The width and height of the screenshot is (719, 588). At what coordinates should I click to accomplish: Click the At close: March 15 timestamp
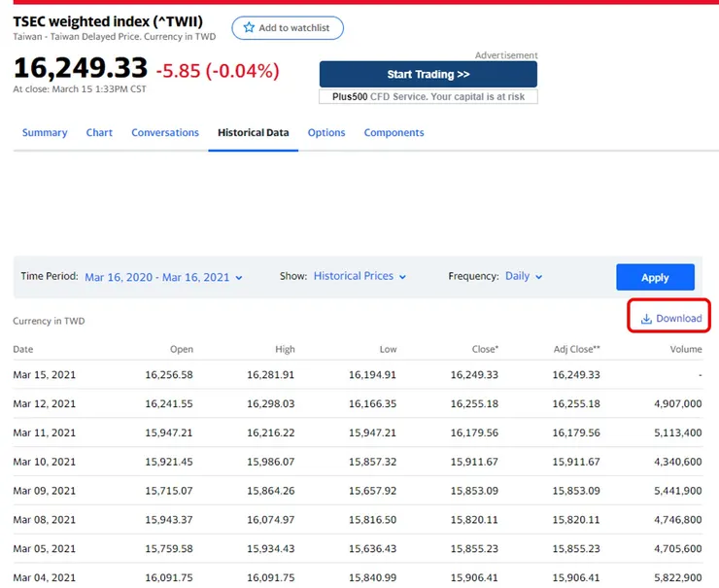(80, 89)
